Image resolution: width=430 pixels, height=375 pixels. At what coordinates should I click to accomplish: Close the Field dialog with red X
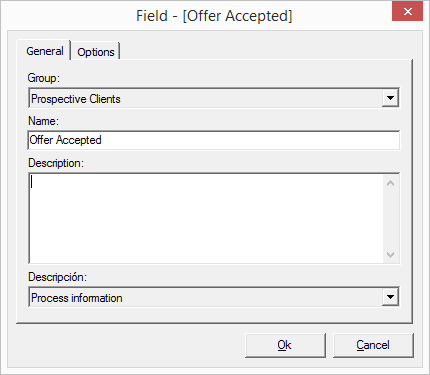(408, 12)
